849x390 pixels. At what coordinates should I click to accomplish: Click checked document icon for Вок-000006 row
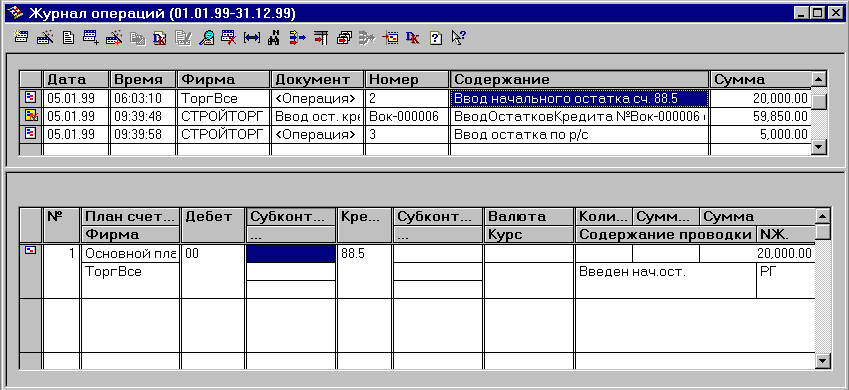[31, 115]
